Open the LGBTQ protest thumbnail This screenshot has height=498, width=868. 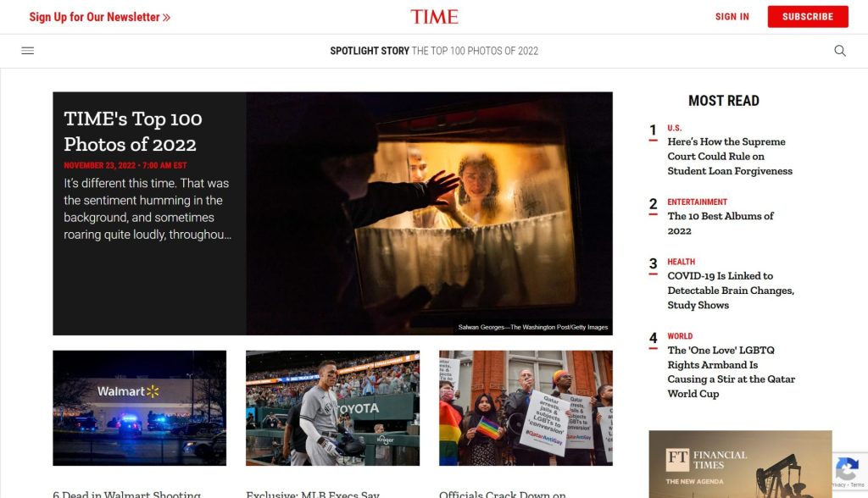(x=526, y=408)
